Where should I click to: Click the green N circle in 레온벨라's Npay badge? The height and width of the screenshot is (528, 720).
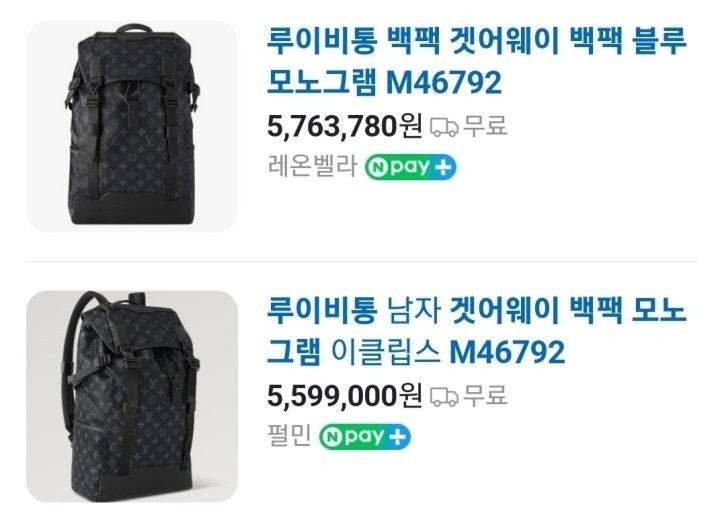(379, 168)
